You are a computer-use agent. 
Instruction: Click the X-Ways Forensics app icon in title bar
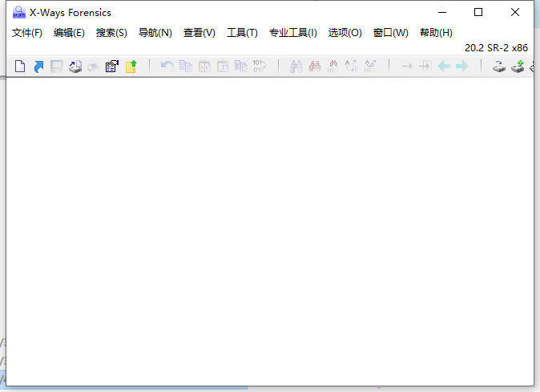tap(19, 12)
